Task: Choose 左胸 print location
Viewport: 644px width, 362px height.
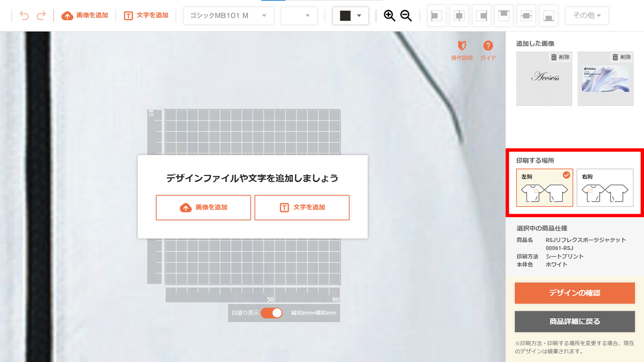Action: click(544, 188)
